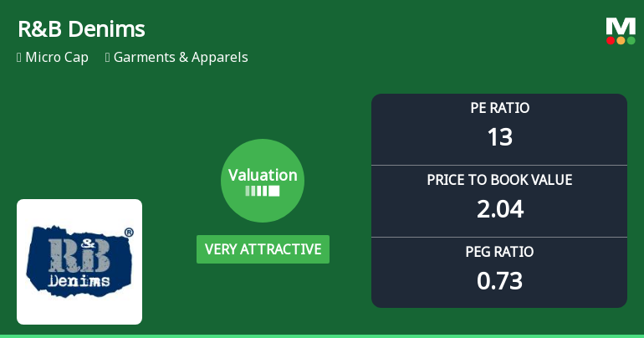Screen dimensions: 644x338
Task: Click the R&B Denims title
Action: (x=81, y=30)
